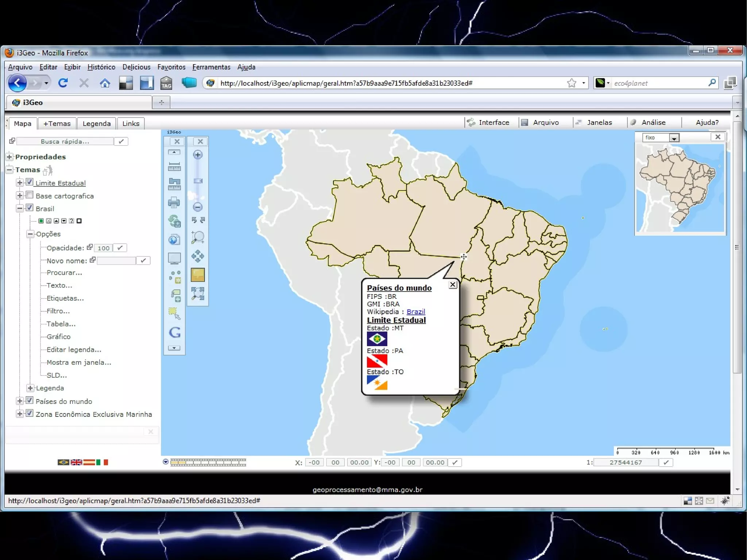The image size is (747, 560).
Task: Switch to the +Temas tab
Action: [x=57, y=124]
